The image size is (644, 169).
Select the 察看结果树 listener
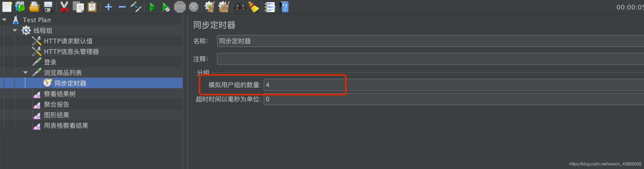coord(60,94)
